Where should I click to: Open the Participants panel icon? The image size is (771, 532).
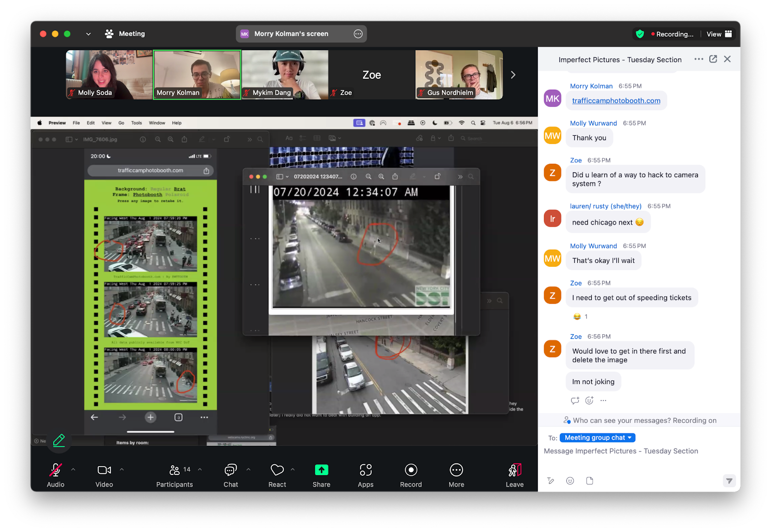174,470
